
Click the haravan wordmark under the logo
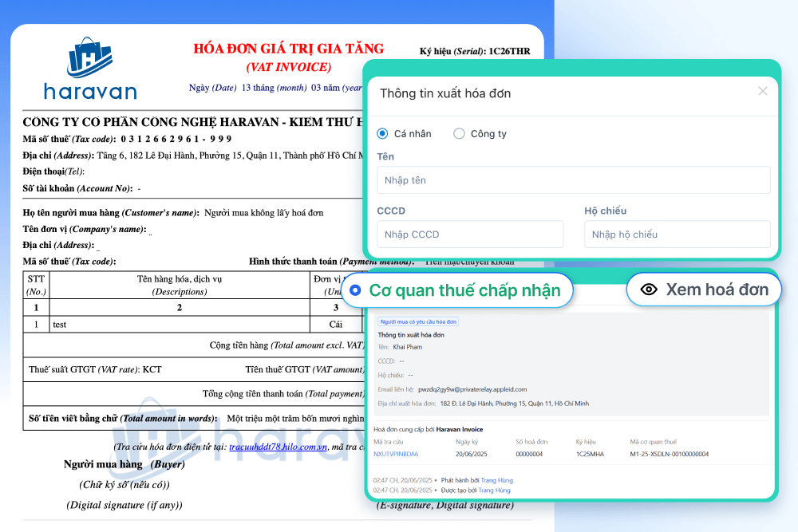click(x=91, y=92)
